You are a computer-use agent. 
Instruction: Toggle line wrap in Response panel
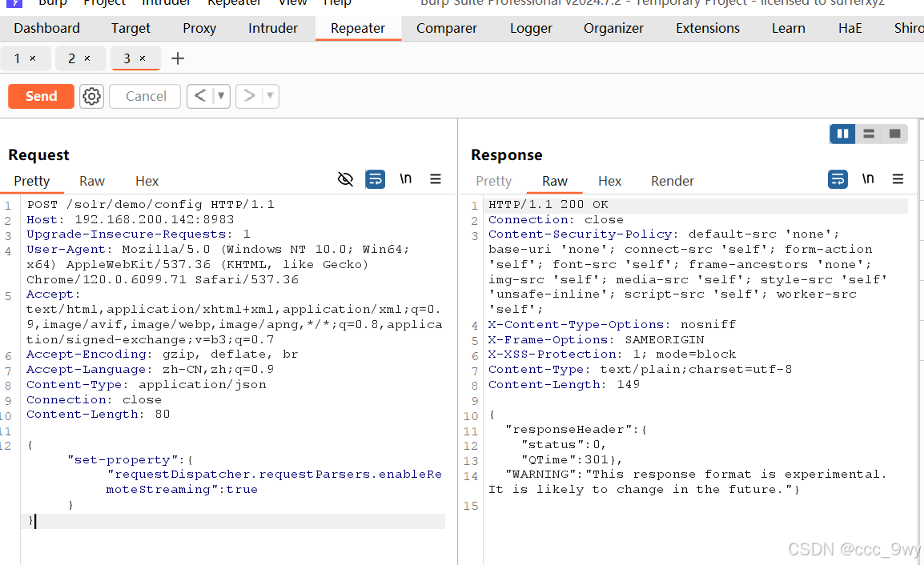(838, 179)
